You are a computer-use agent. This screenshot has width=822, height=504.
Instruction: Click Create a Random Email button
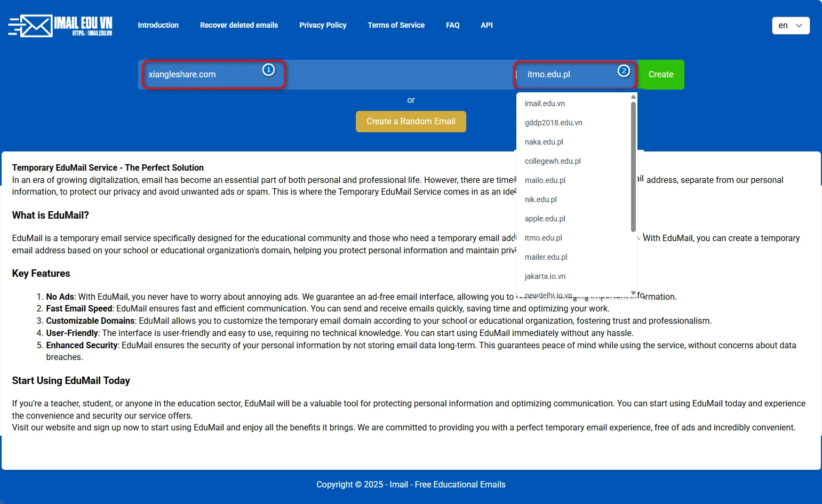411,122
